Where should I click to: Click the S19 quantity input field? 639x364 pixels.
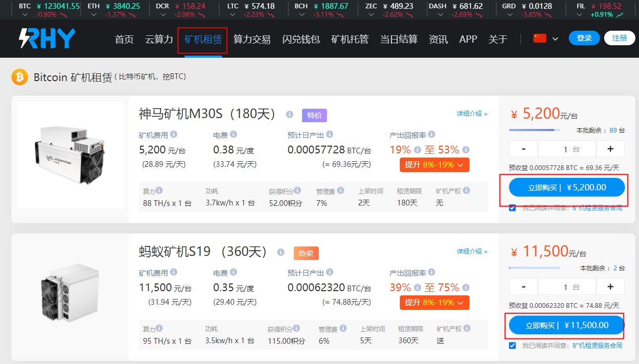567,287
